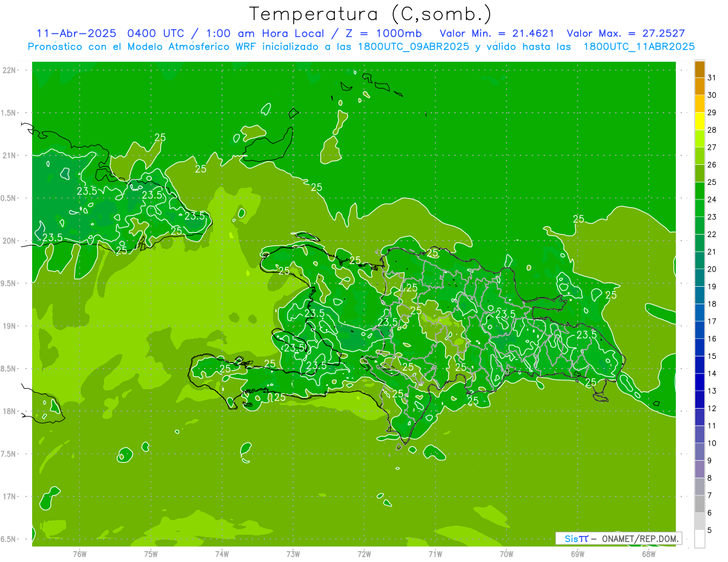The height and width of the screenshot is (562, 728).
Task: Click the legend value label '5'
Action: pyautogui.click(x=710, y=530)
